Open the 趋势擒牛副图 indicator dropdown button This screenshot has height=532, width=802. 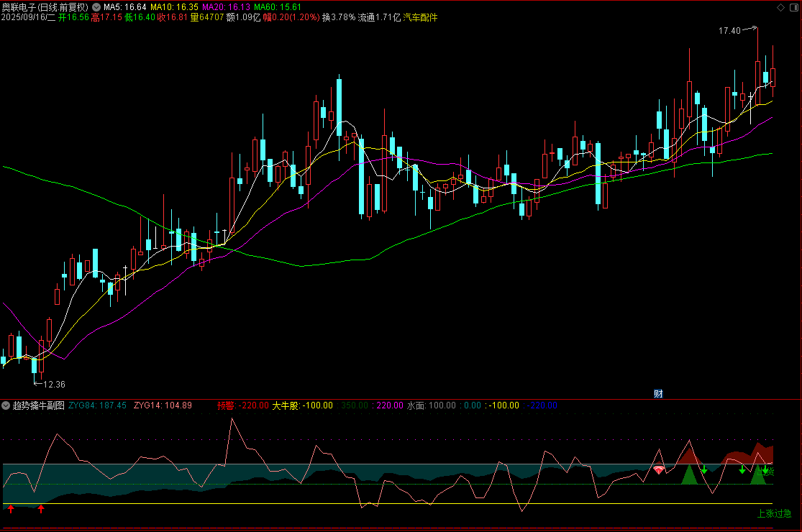6,405
